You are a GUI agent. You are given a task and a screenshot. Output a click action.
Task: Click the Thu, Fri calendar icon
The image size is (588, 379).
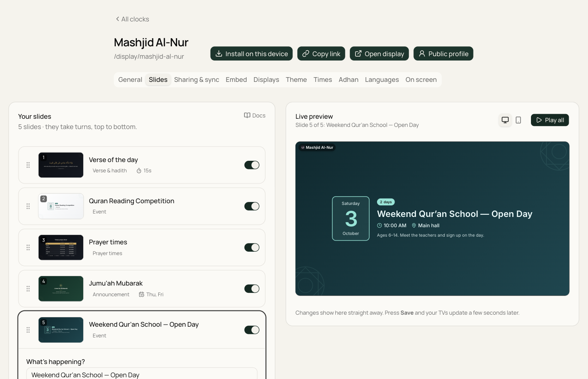click(x=142, y=295)
